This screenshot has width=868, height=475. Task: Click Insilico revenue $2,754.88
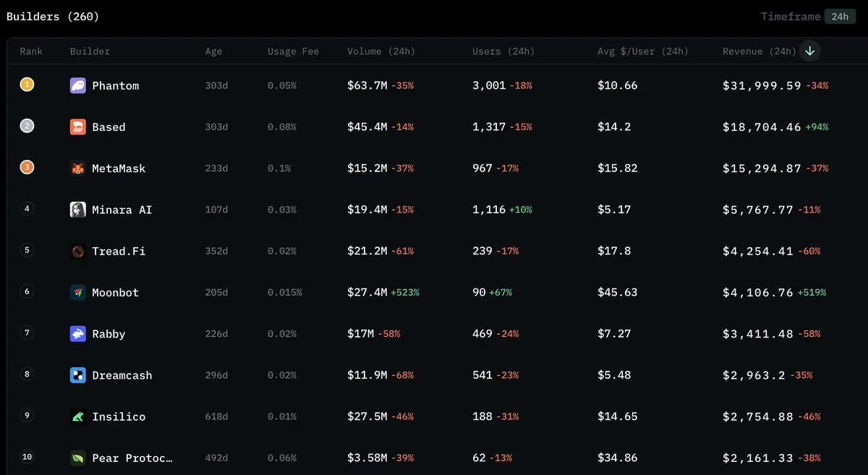pyautogui.click(x=758, y=416)
